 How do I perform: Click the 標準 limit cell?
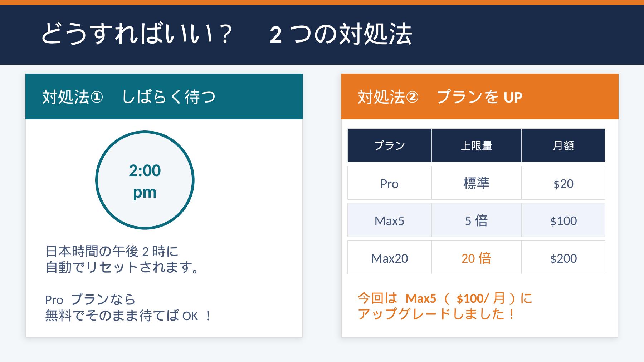click(476, 183)
